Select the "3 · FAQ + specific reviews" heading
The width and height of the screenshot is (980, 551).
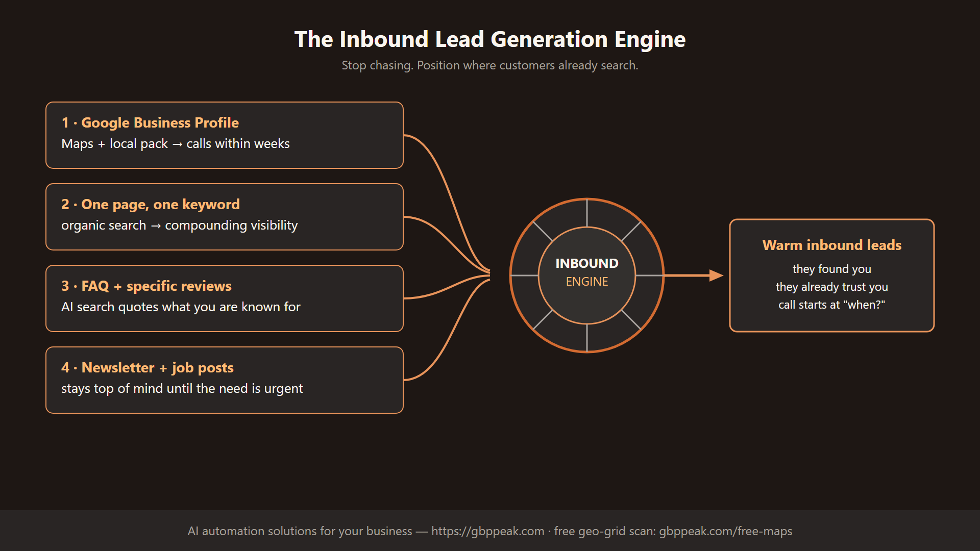146,286
